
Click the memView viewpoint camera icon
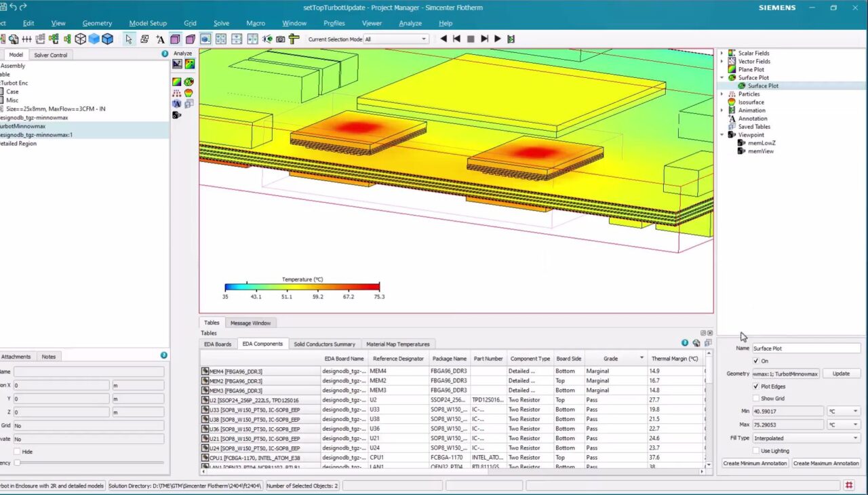click(741, 151)
